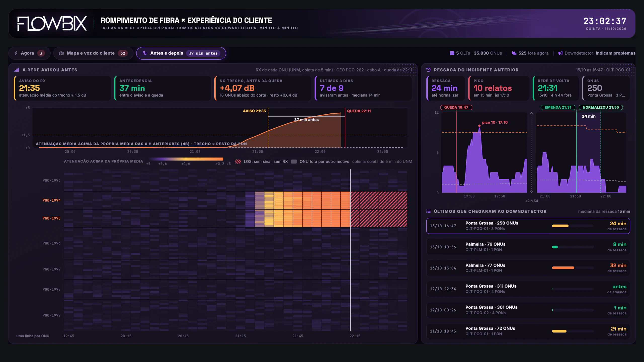
Task: Select incident row 15/10 16:47 Ponta Grossa
Action: pyautogui.click(x=528, y=226)
